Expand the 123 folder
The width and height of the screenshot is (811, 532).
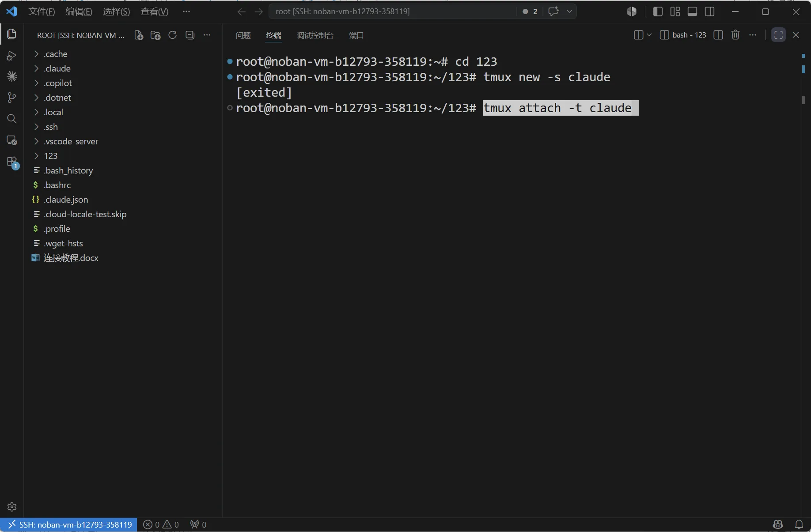click(x=122, y=156)
